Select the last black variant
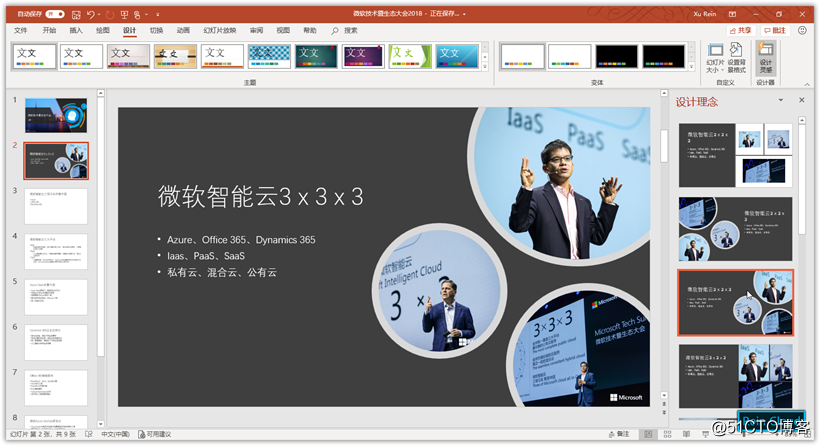820x446 pixels. coord(664,56)
